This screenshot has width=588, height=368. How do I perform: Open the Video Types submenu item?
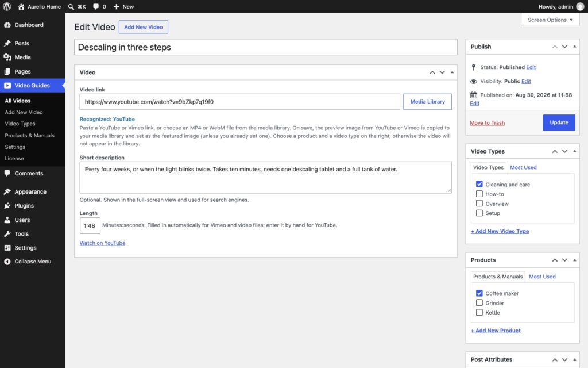[20, 124]
